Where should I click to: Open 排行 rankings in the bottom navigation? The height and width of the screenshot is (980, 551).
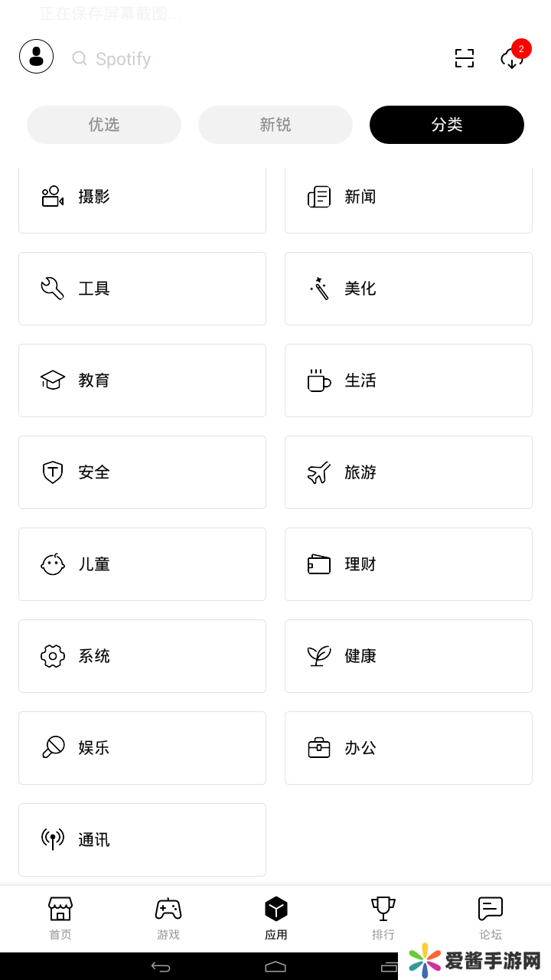click(383, 918)
